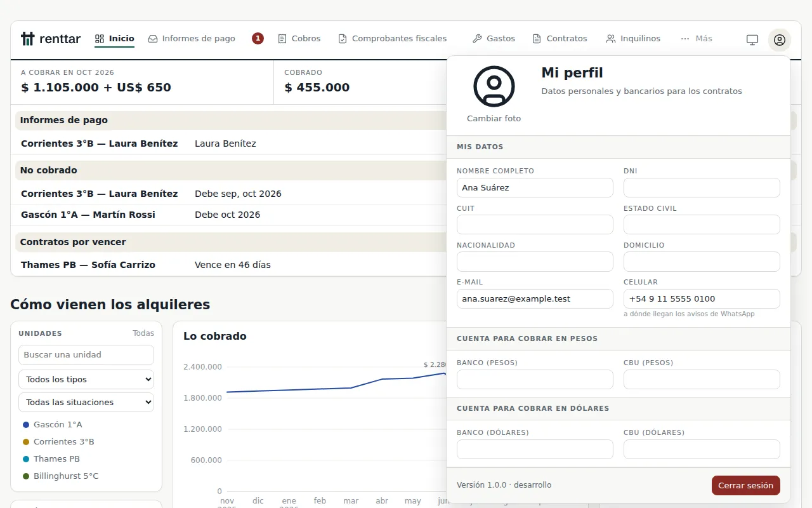
Task: Open the Todos los tipos dropdown
Action: click(x=86, y=379)
